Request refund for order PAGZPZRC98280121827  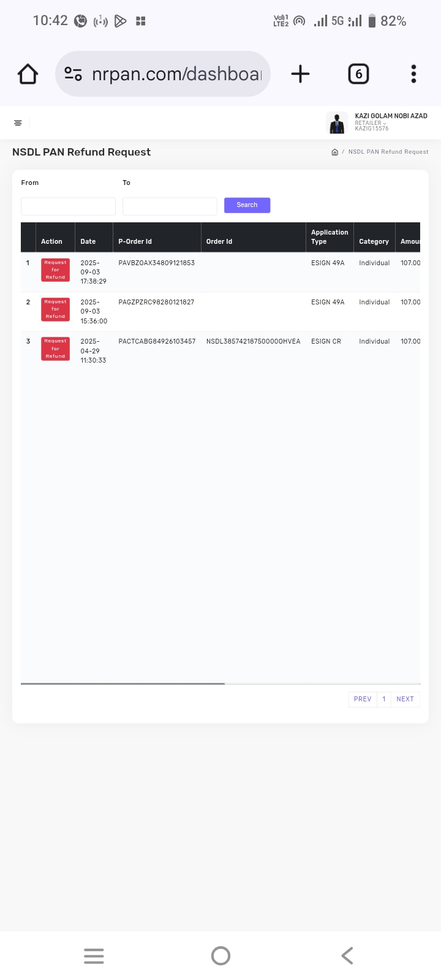55,309
